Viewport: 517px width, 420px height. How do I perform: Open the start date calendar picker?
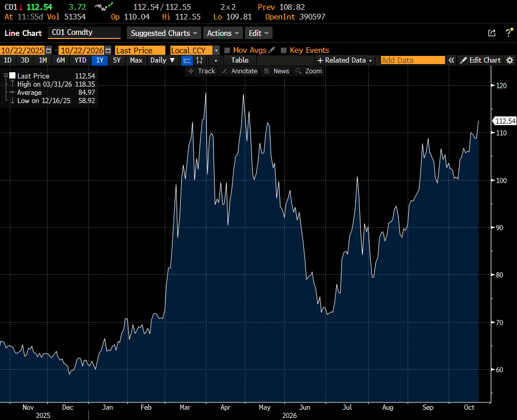click(x=48, y=50)
